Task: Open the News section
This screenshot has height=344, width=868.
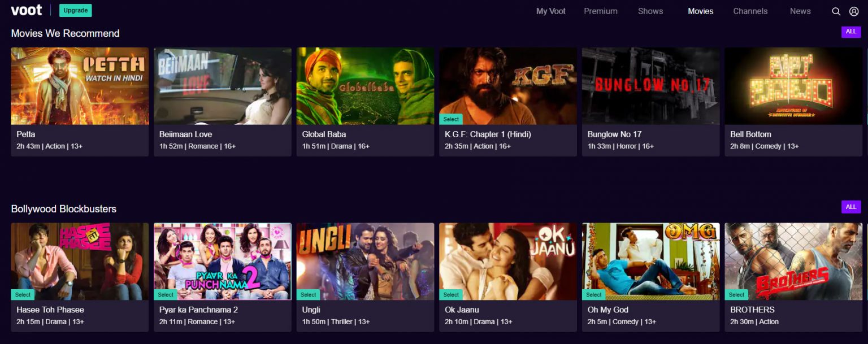Action: tap(800, 11)
